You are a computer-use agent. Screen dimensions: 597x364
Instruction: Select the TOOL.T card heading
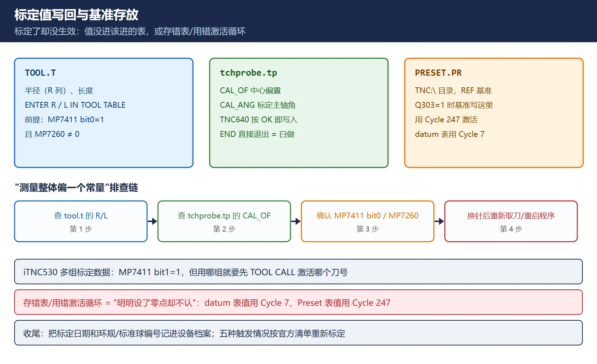40,73
